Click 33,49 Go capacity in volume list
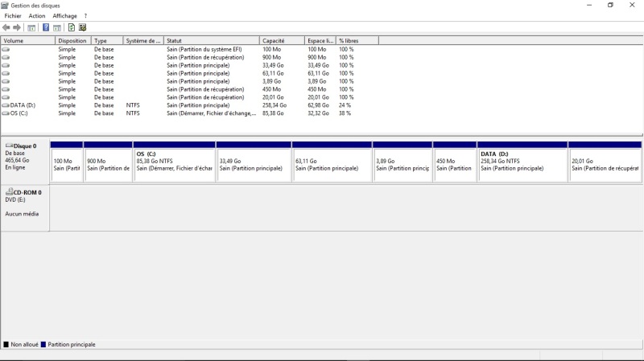644x361 pixels. point(273,65)
